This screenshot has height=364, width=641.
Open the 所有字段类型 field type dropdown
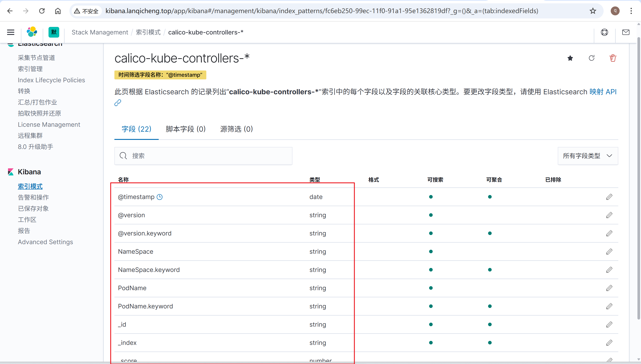click(x=588, y=156)
